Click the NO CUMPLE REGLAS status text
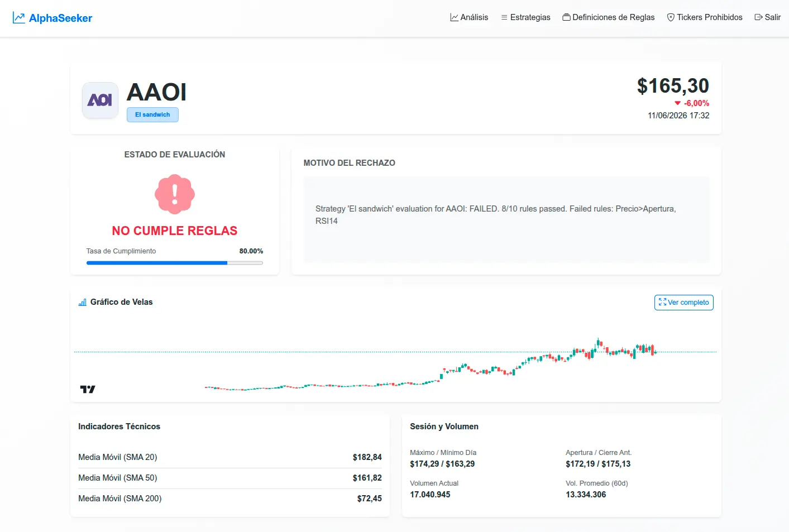789x532 pixels. [175, 231]
